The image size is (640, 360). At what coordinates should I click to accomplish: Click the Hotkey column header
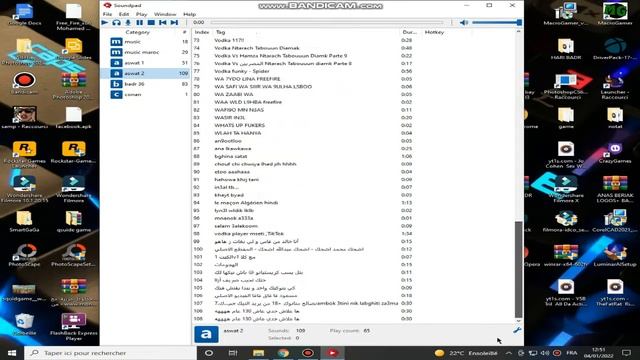coord(434,32)
